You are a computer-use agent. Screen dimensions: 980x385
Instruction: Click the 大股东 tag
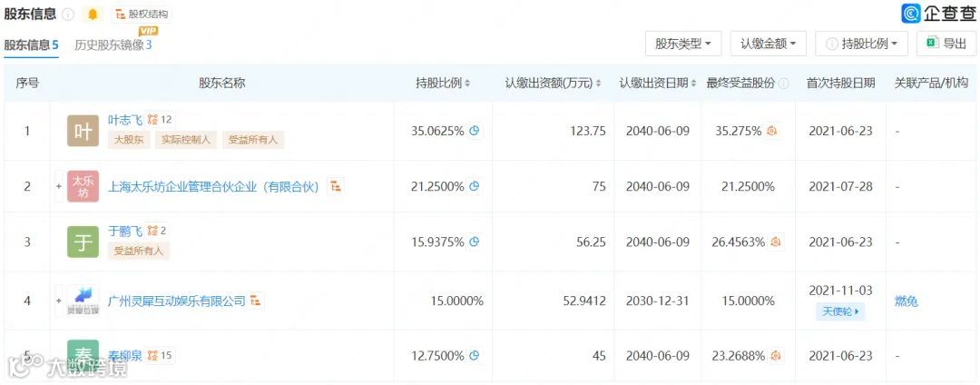[129, 140]
